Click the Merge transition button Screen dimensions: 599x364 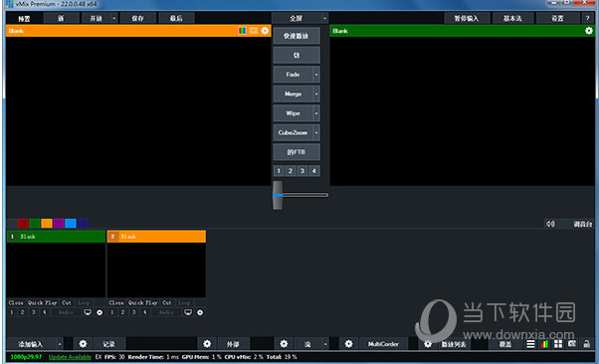[293, 93]
